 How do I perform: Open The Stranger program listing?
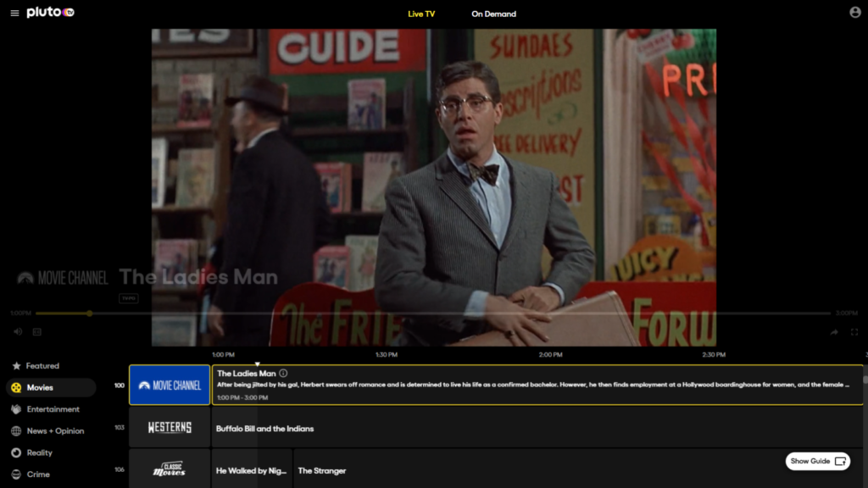tap(578, 470)
